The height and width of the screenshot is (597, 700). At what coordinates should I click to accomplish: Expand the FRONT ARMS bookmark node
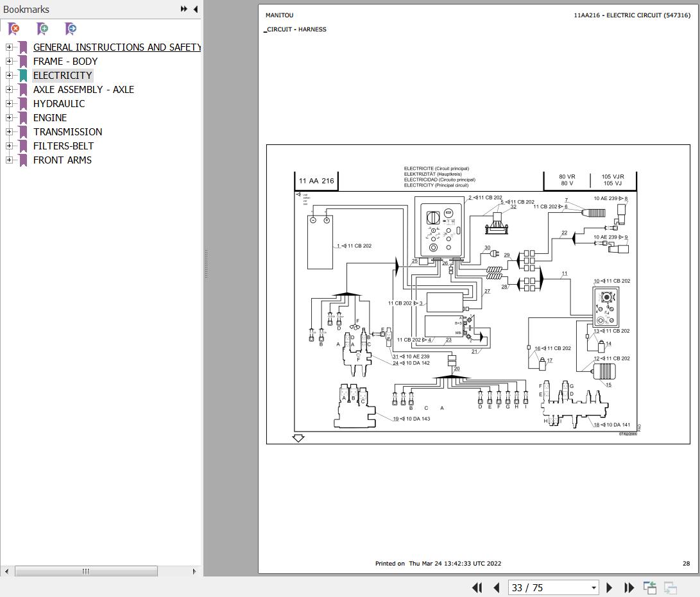[x=9, y=160]
